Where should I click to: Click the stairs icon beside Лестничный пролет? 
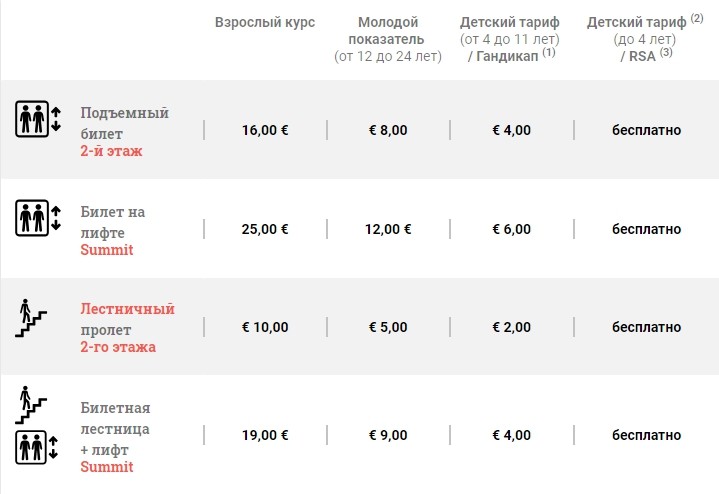coord(31,318)
